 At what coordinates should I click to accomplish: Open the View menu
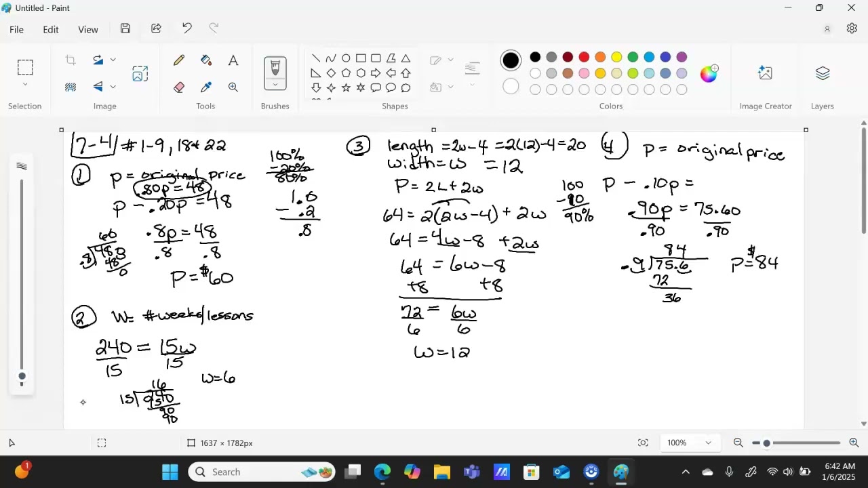tap(88, 29)
